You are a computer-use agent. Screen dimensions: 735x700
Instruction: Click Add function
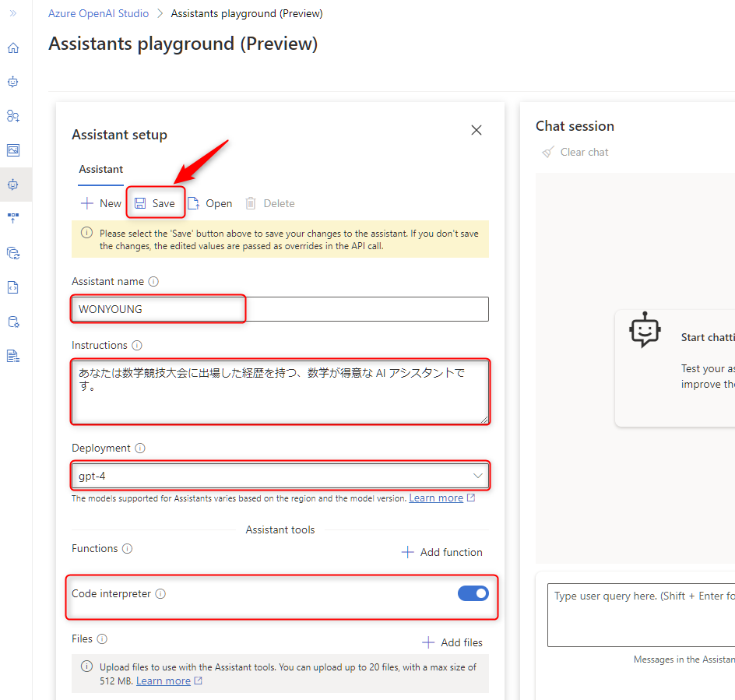(442, 552)
